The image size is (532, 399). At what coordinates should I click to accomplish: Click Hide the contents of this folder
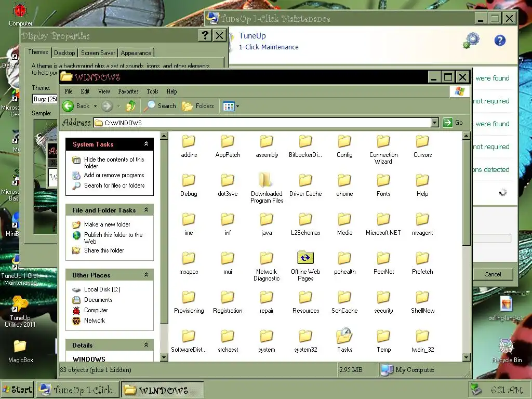point(114,163)
